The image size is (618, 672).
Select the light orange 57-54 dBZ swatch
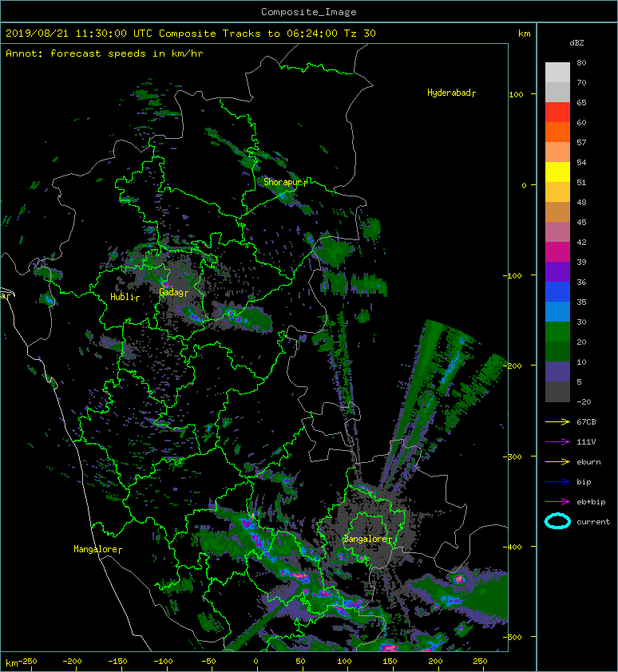[x=557, y=152]
